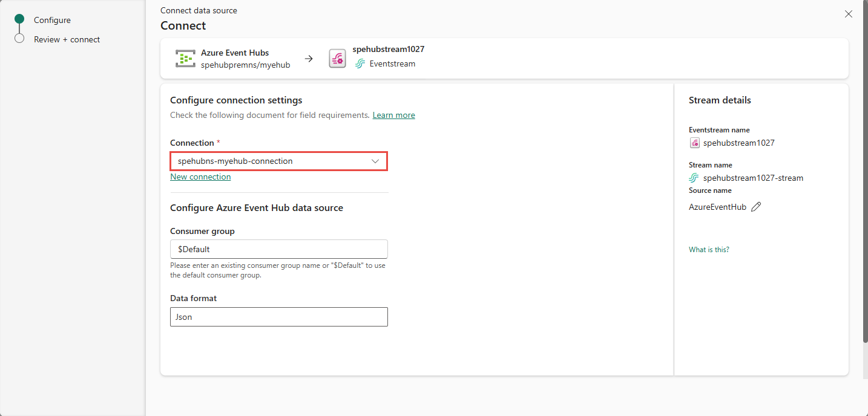Image resolution: width=868 pixels, height=416 pixels.
Task: Click the What is this? link
Action: [709, 250]
